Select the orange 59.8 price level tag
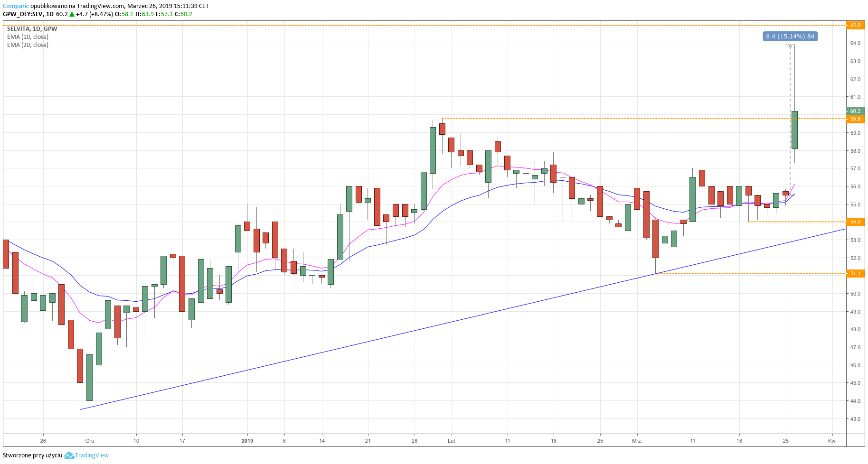868x464 pixels. tap(855, 119)
